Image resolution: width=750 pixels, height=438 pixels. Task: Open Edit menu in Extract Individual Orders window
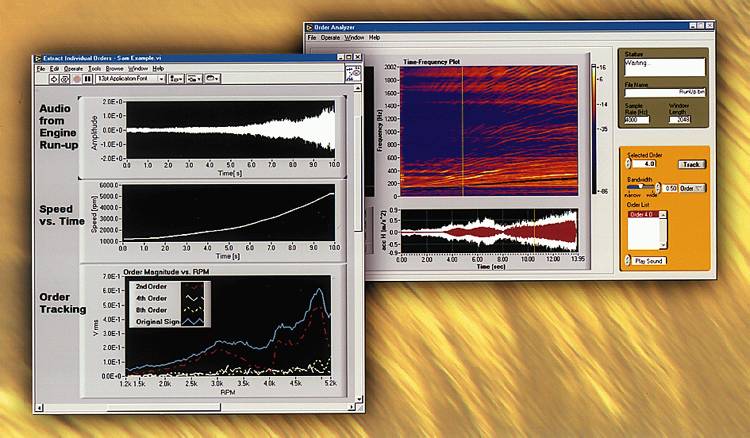pyautogui.click(x=55, y=69)
